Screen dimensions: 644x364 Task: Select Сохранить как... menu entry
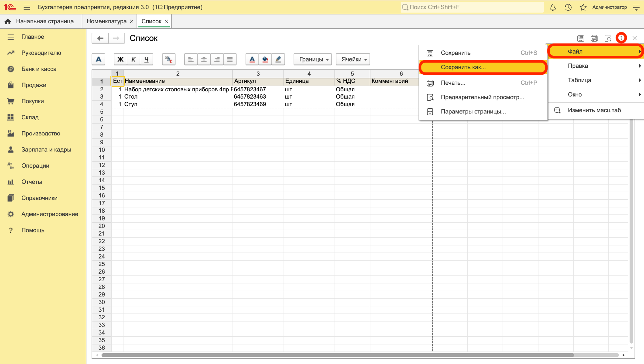click(483, 67)
